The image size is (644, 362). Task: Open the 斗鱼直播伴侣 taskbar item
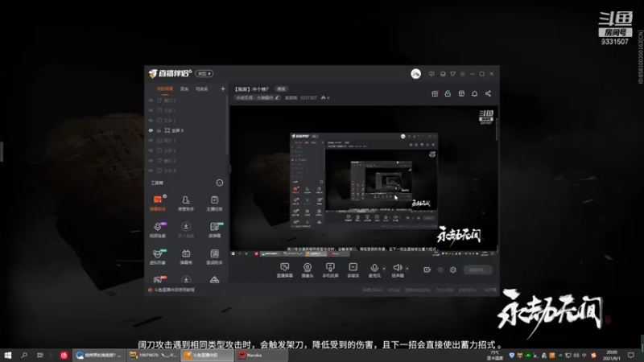pyautogui.click(x=207, y=355)
